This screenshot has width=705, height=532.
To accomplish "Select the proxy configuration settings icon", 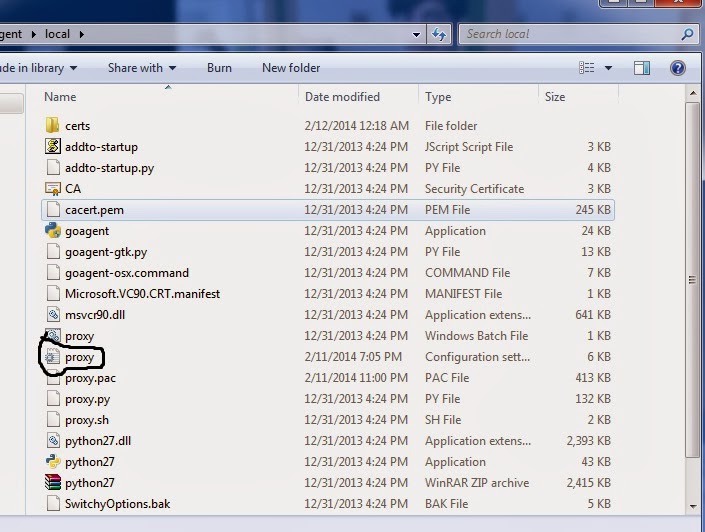I will 52,357.
